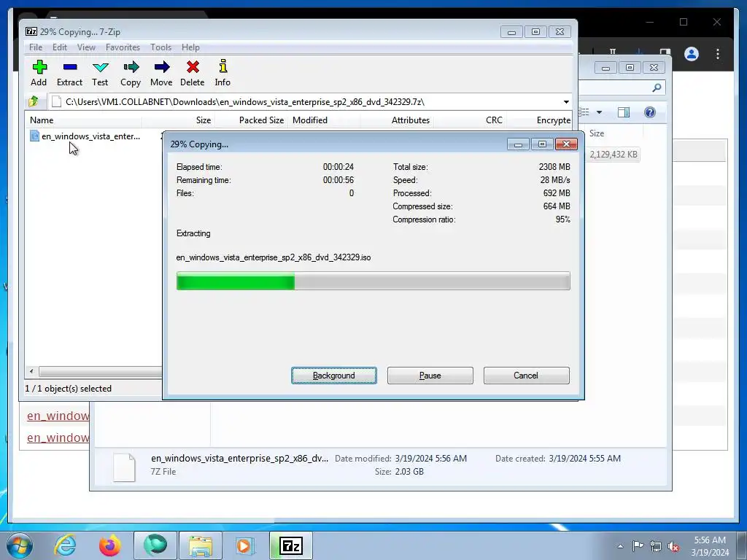Expand the address path dropdown
The width and height of the screenshot is (747, 560).
[x=566, y=102]
